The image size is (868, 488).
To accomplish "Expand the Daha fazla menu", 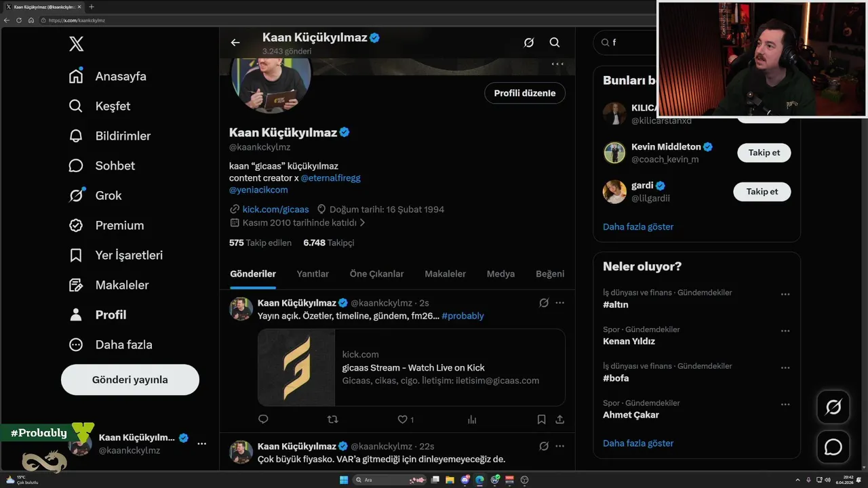I will point(111,344).
